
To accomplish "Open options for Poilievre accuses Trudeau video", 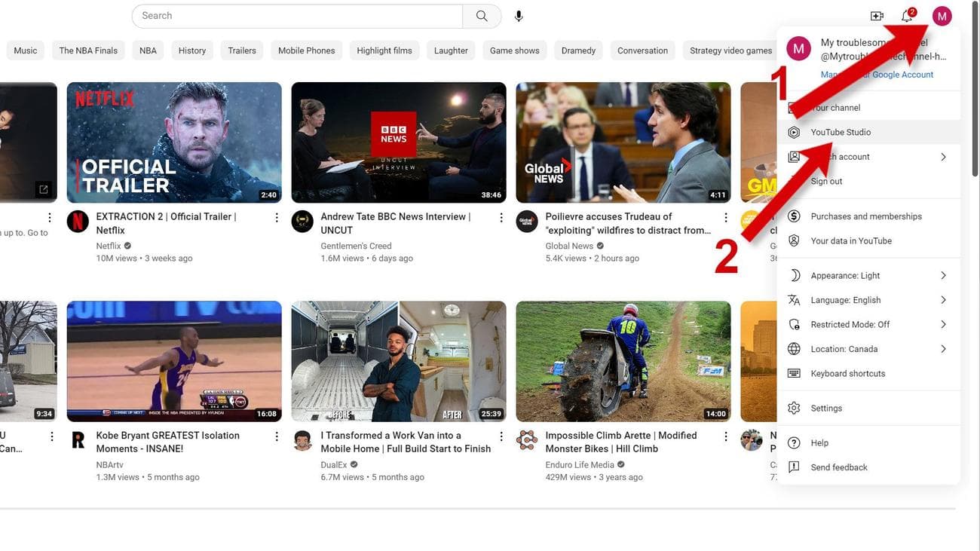I will [x=726, y=218].
